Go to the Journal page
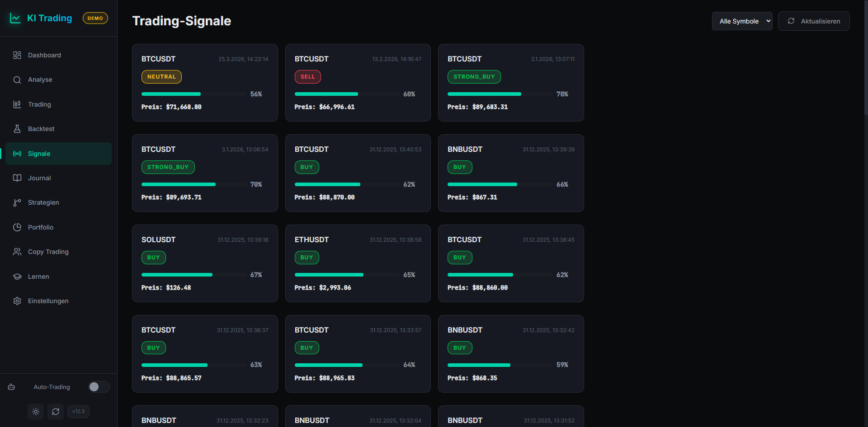 [x=39, y=178]
